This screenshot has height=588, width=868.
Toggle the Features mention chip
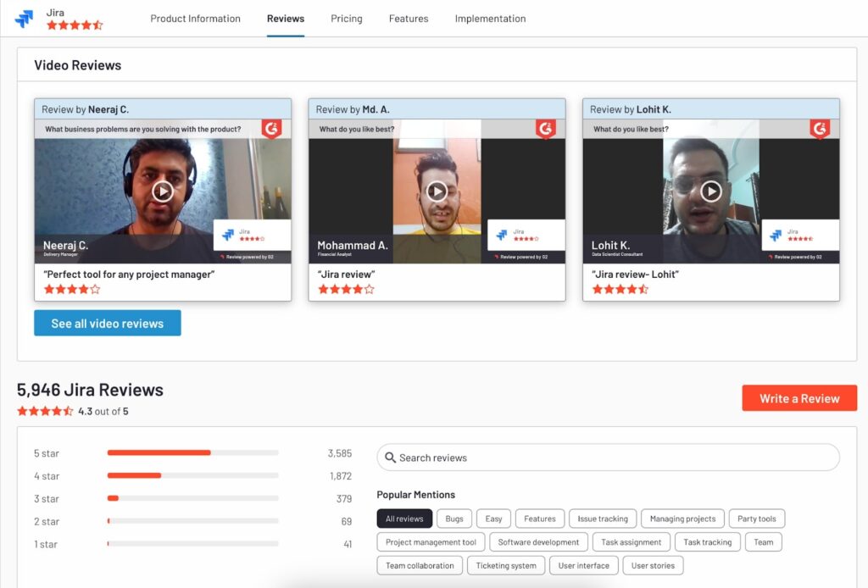pyautogui.click(x=540, y=519)
